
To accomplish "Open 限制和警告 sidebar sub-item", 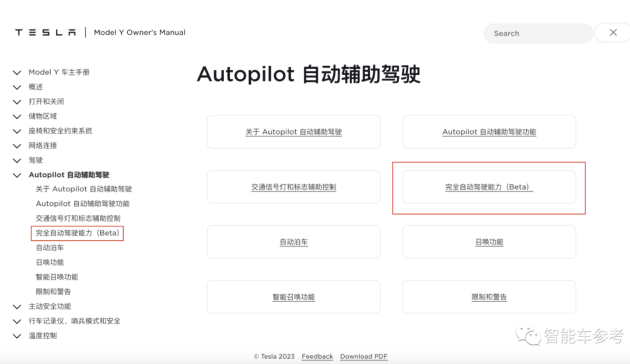I will point(53,292).
